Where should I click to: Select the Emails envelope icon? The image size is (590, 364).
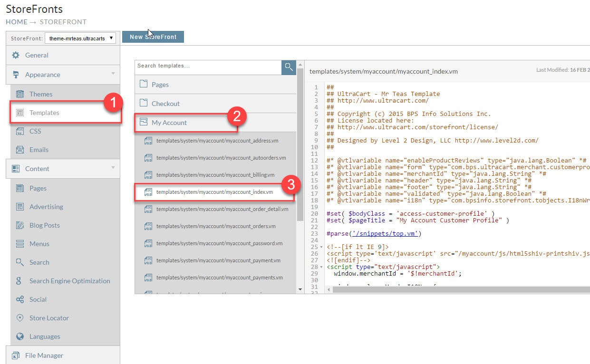20,150
